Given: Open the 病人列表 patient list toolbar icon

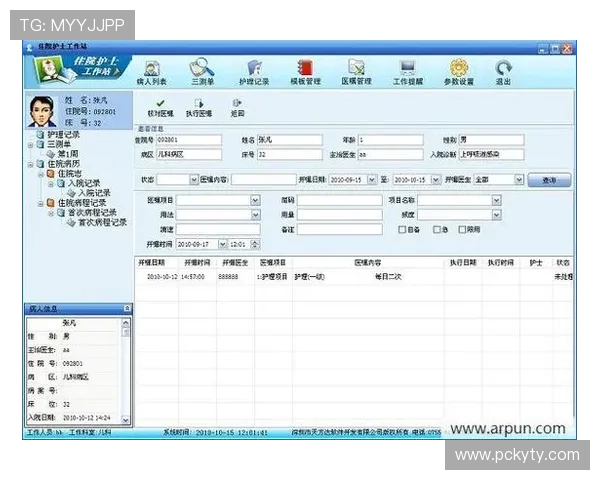Looking at the screenshot, I should pos(152,72).
